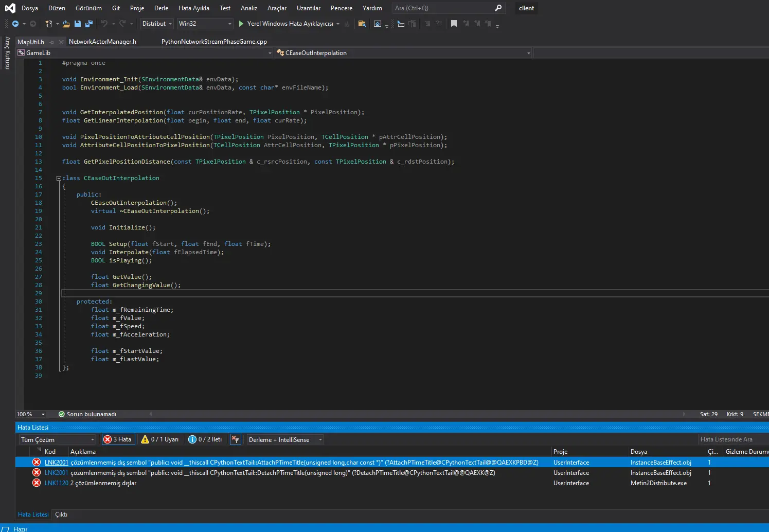769x532 pixels.
Task: Open the Görünüm menu
Action: pos(88,8)
